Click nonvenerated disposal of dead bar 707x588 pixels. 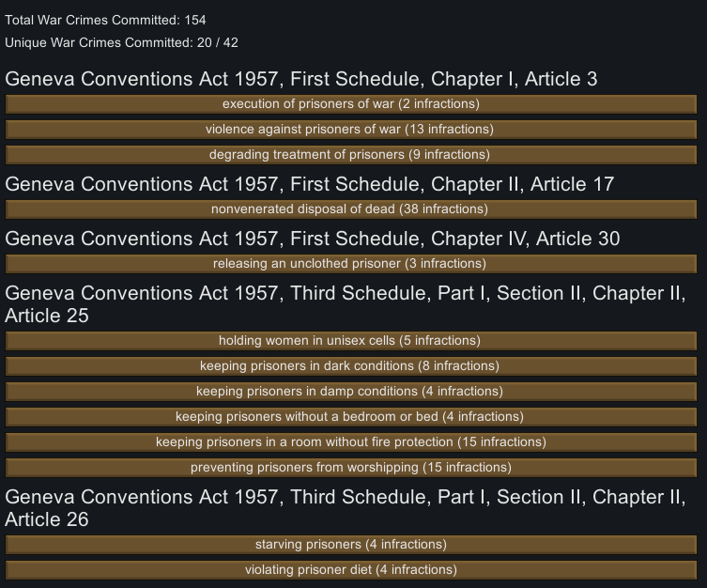351,209
